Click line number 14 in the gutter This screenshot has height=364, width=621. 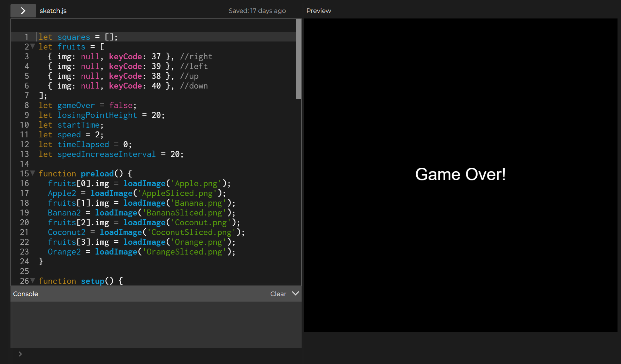click(x=24, y=164)
